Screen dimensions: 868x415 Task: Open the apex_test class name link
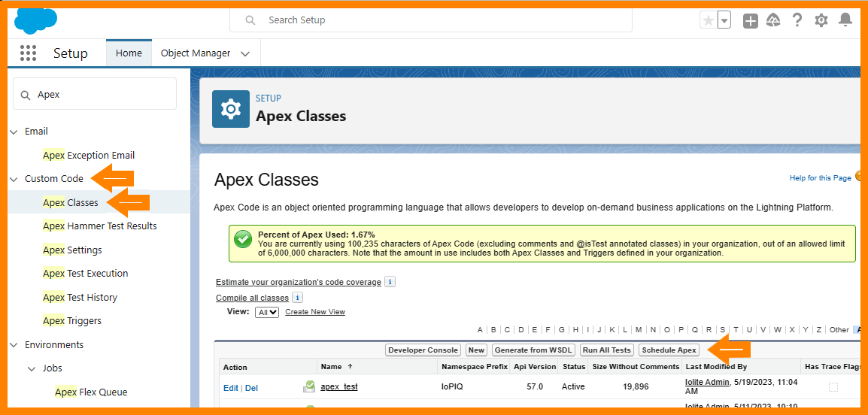339,386
